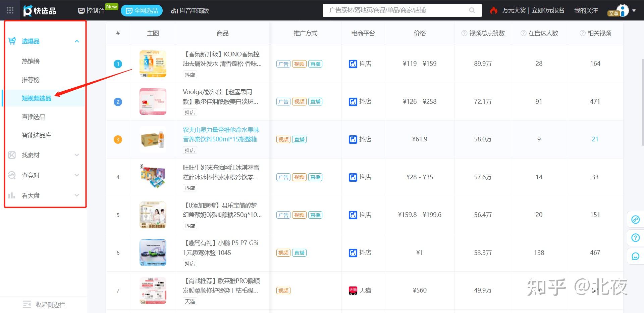Open the account dropdown arrow
This screenshot has height=313, width=644.
pos(634,10)
